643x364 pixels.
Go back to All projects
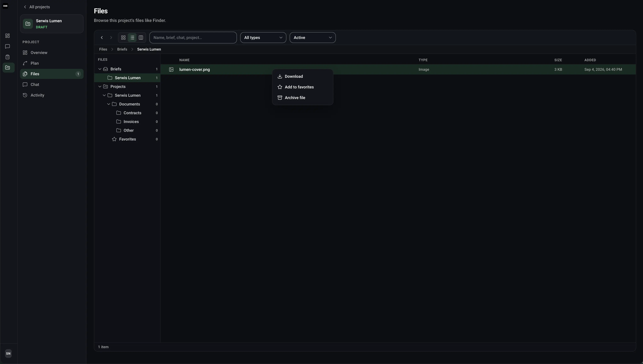tap(37, 7)
